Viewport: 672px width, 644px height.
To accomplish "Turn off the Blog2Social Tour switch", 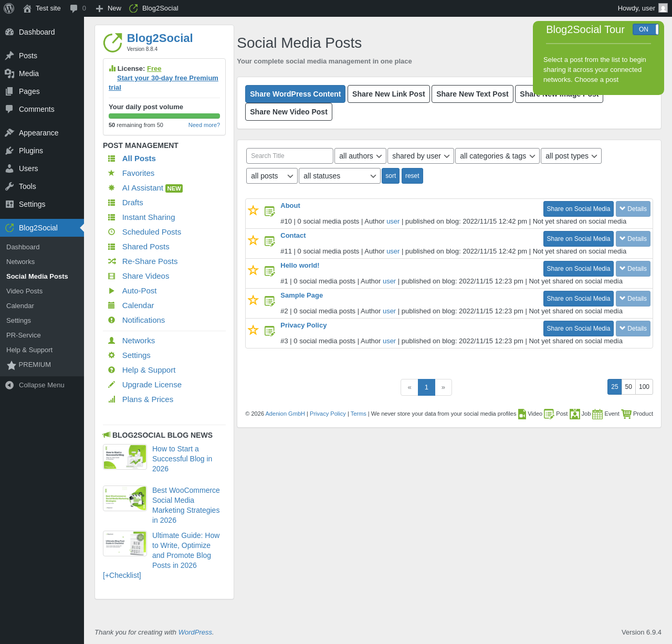I will [646, 29].
